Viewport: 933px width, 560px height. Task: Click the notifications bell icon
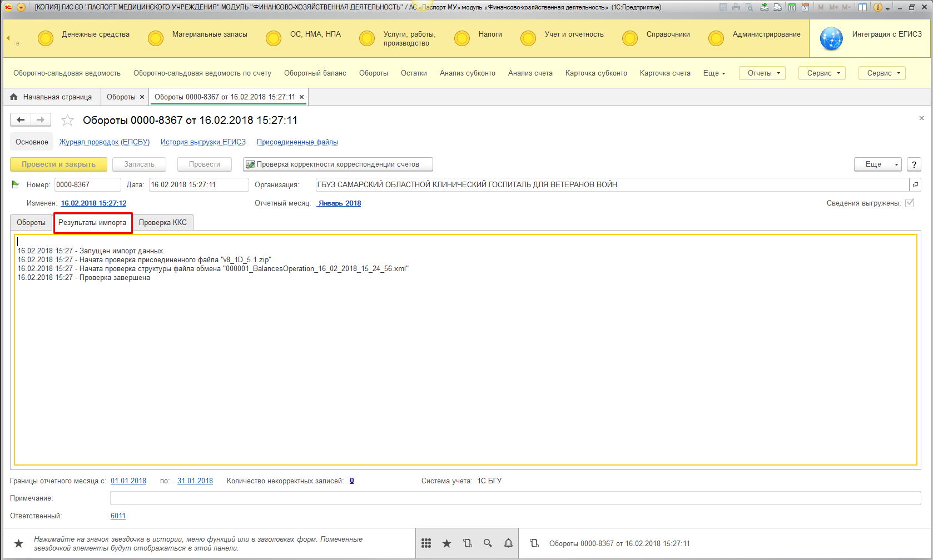point(508,543)
